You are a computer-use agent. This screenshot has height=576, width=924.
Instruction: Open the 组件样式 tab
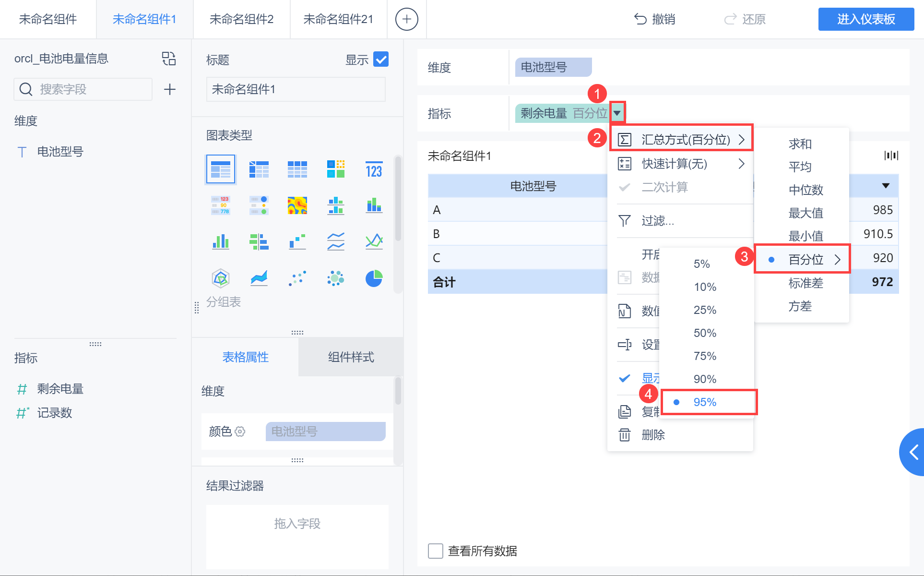[351, 357]
